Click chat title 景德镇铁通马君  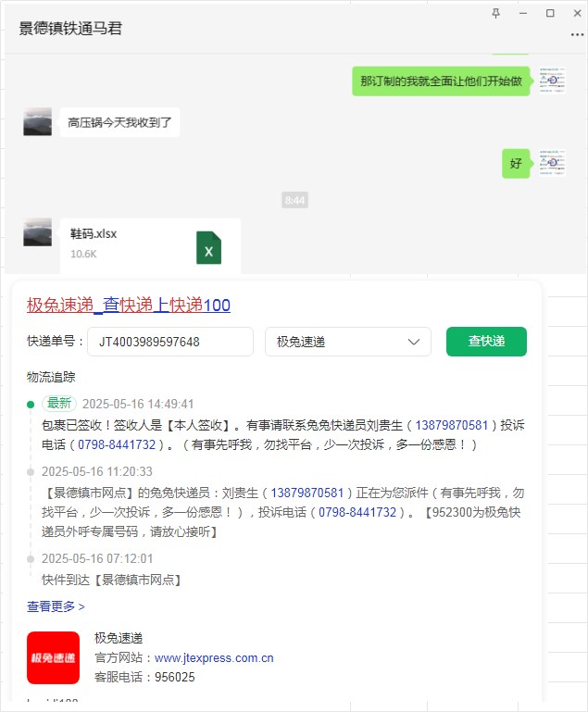point(70,28)
